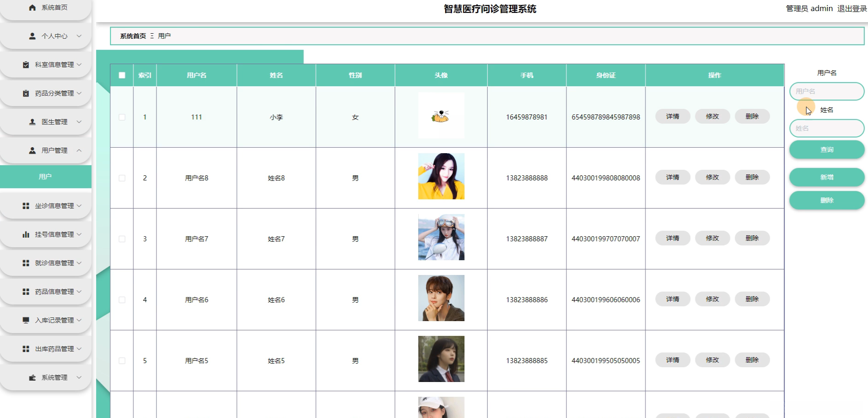Expand the 药品分类管理 menu chevron
This screenshot has width=868, height=418.
[79, 93]
